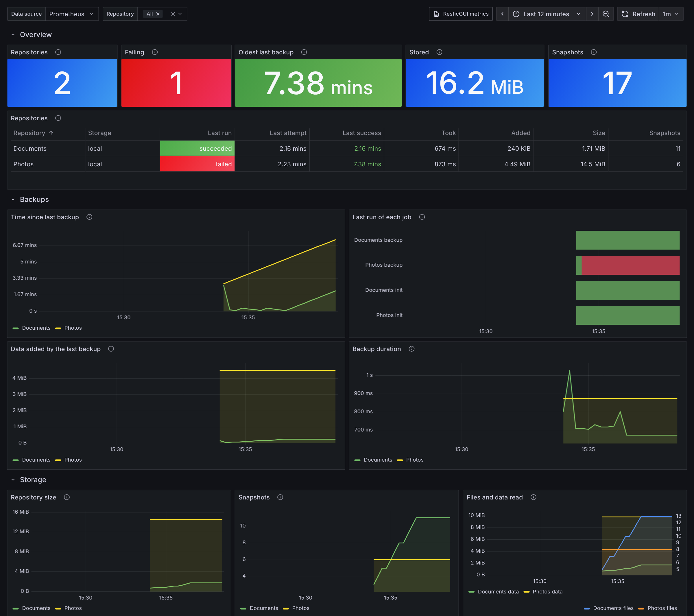Click info icon beside Stored panel title

point(439,52)
